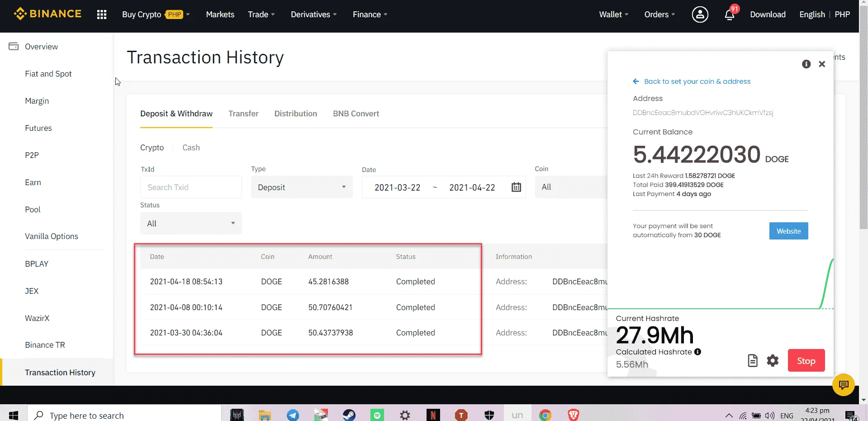
Task: Show hidden system tray icons
Action: pyautogui.click(x=729, y=416)
